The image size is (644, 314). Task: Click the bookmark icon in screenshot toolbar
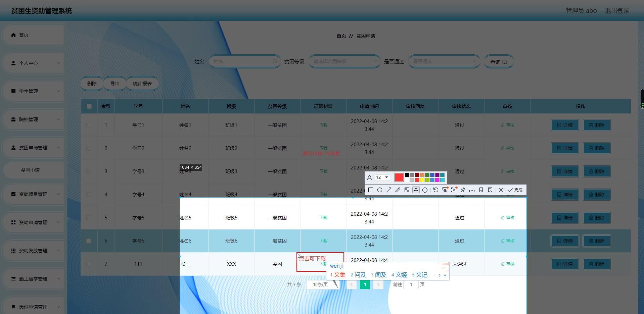[490, 190]
